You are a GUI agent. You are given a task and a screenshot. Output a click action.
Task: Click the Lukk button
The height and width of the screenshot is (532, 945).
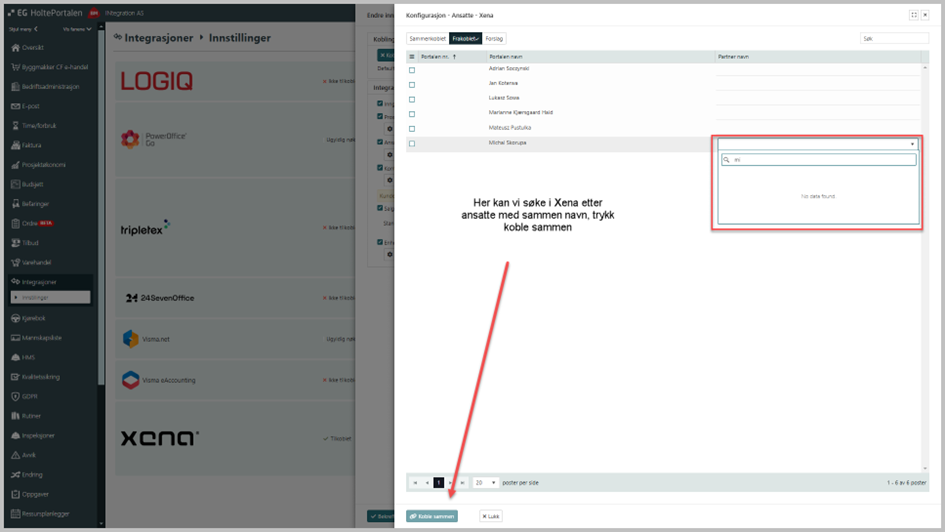pyautogui.click(x=490, y=516)
